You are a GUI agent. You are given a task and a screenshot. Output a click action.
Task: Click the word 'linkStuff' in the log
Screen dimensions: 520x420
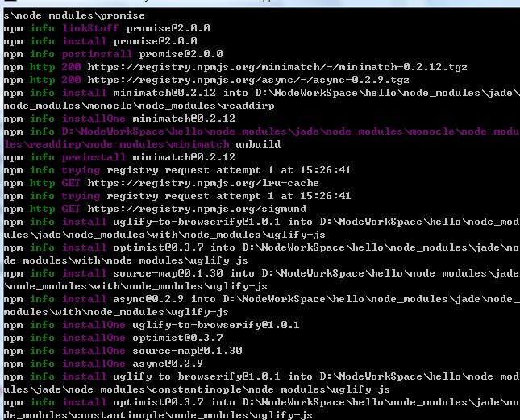[x=90, y=28]
